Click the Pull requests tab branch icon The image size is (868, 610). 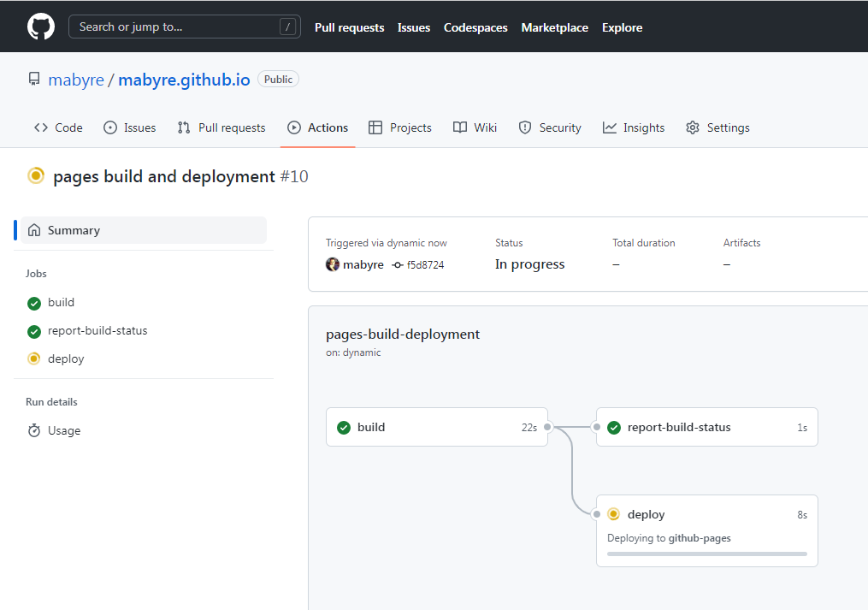(184, 127)
